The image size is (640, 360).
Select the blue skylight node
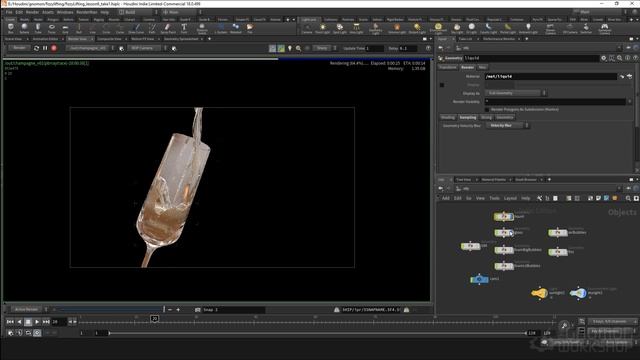(578, 293)
